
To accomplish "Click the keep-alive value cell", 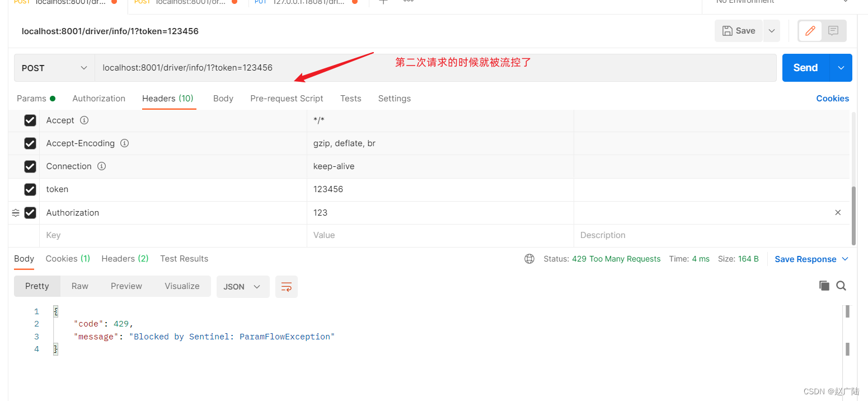I will click(x=440, y=166).
